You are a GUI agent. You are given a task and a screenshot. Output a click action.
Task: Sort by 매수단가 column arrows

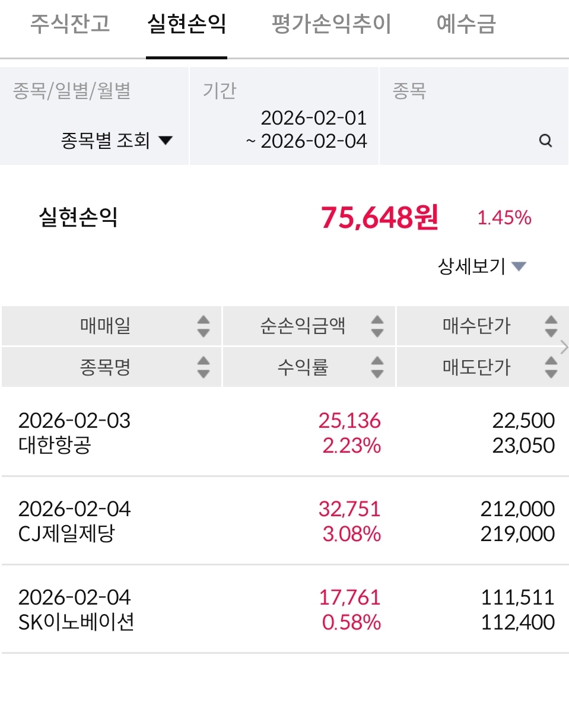[551, 326]
